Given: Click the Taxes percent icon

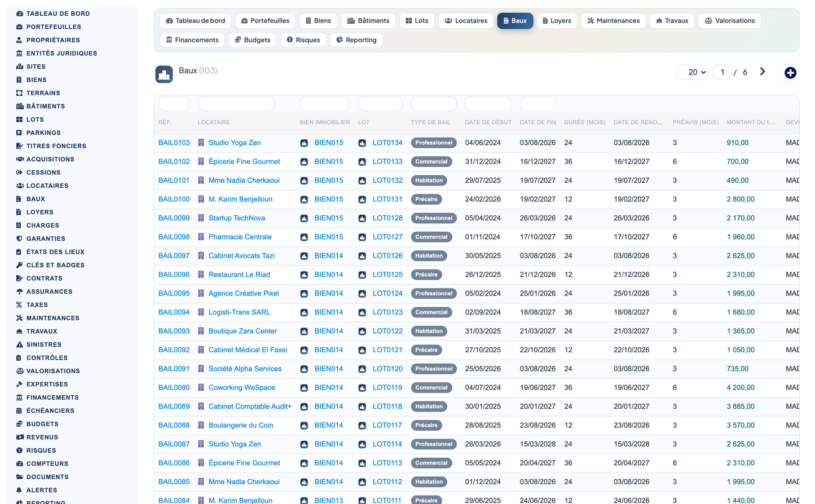Looking at the screenshot, I should 20,305.
